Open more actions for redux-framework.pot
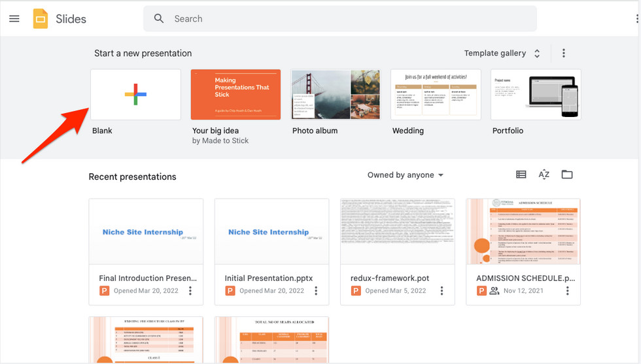The width and height of the screenshot is (641, 364). coord(442,290)
